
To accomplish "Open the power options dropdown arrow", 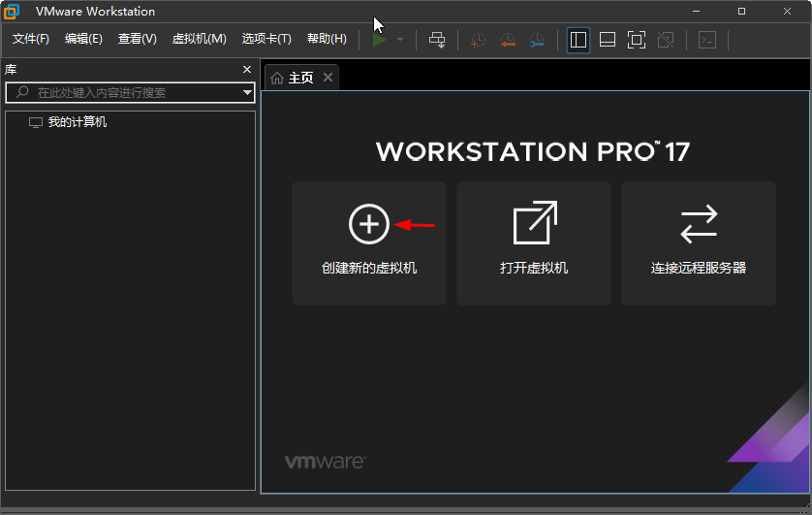I will pos(400,40).
